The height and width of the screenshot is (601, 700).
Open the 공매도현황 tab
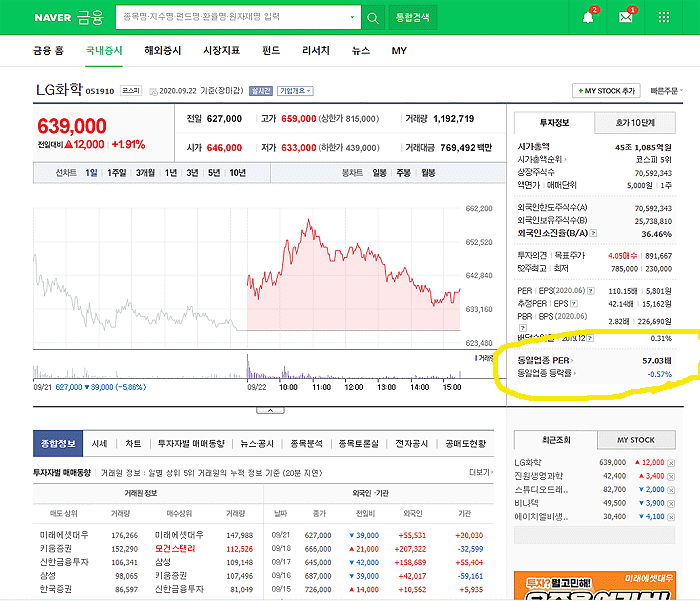click(466, 444)
